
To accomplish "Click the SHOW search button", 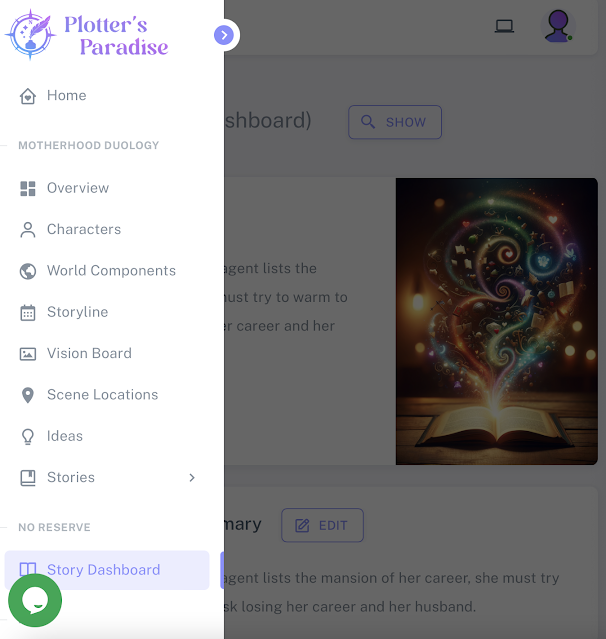I will (395, 122).
